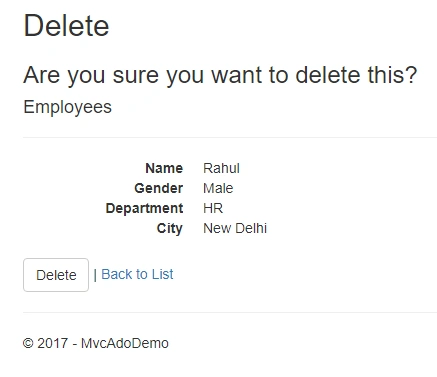Click the Gender field label
The width and height of the screenshot is (437, 377).
click(159, 188)
